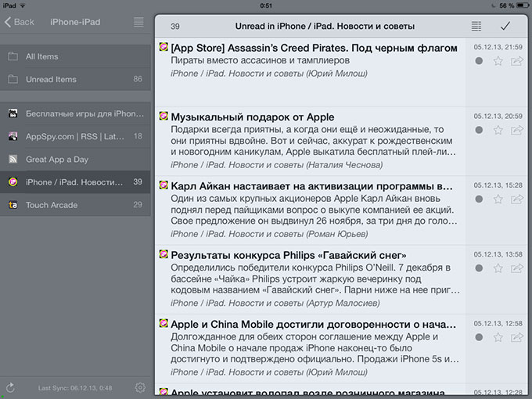
Task: Mark all as read with the checkmark icon
Action: pos(505,26)
